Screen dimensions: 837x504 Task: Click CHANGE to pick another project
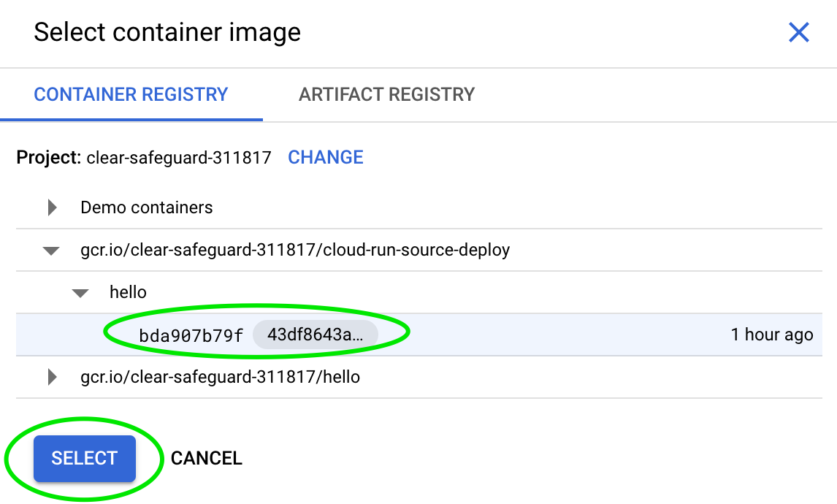(x=326, y=157)
